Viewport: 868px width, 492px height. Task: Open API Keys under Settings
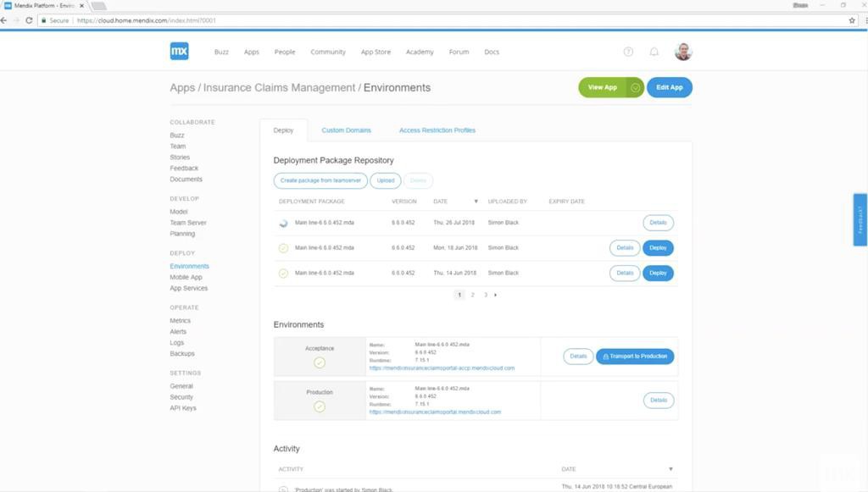pos(183,408)
